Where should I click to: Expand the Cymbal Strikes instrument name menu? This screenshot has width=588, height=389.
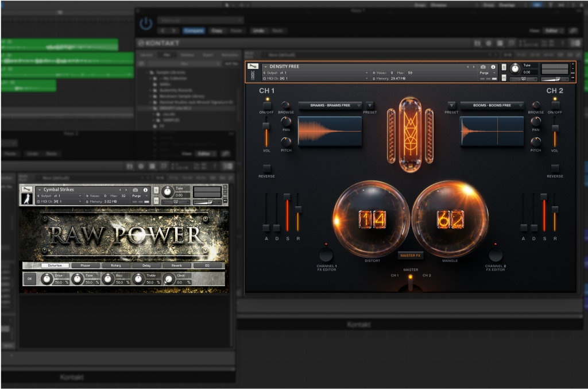(x=40, y=190)
